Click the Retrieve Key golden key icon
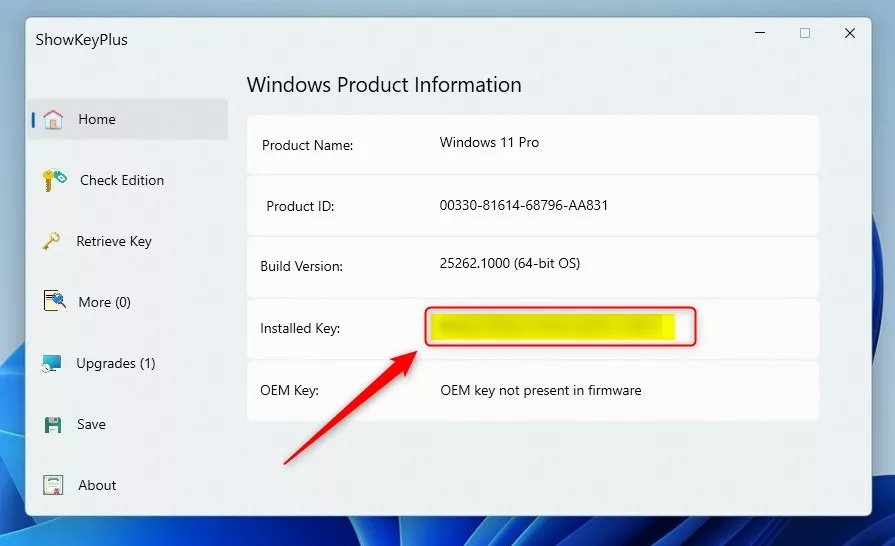Viewport: 895px width, 546px height. coord(51,241)
